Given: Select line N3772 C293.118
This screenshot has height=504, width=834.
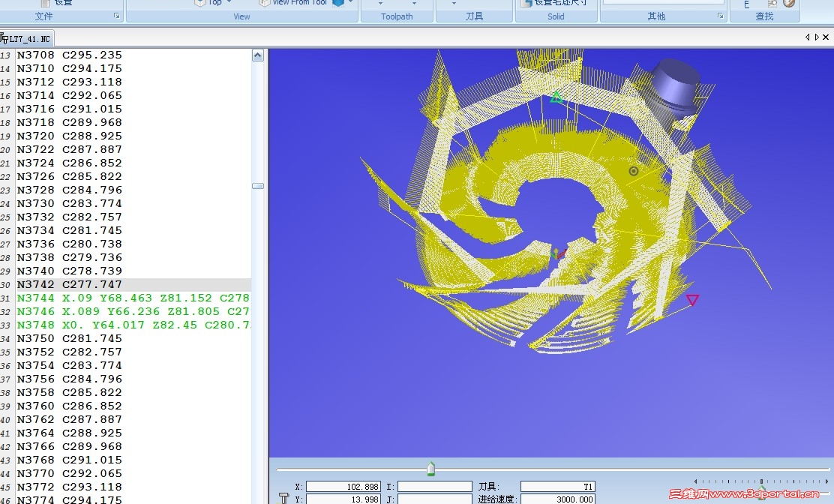Looking at the screenshot, I should coord(69,487).
